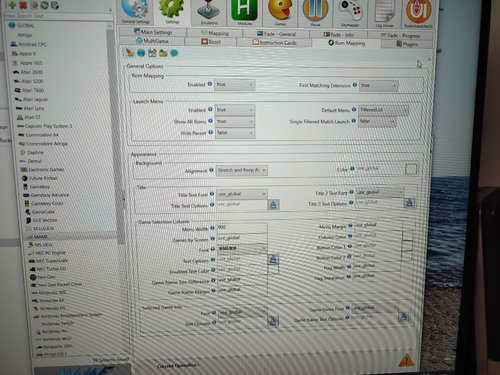Click the green refresh systems icon
This screenshot has width=500, height=375.
coord(44,6)
